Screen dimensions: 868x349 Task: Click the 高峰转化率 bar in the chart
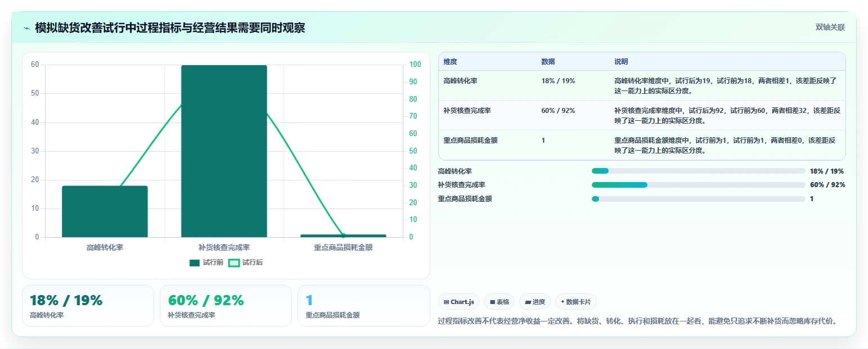105,211
